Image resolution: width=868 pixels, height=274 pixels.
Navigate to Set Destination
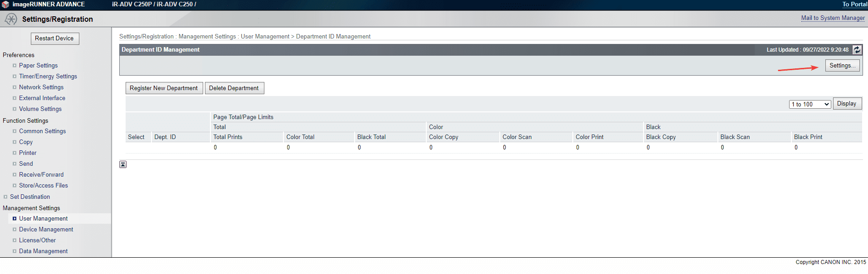click(x=30, y=197)
